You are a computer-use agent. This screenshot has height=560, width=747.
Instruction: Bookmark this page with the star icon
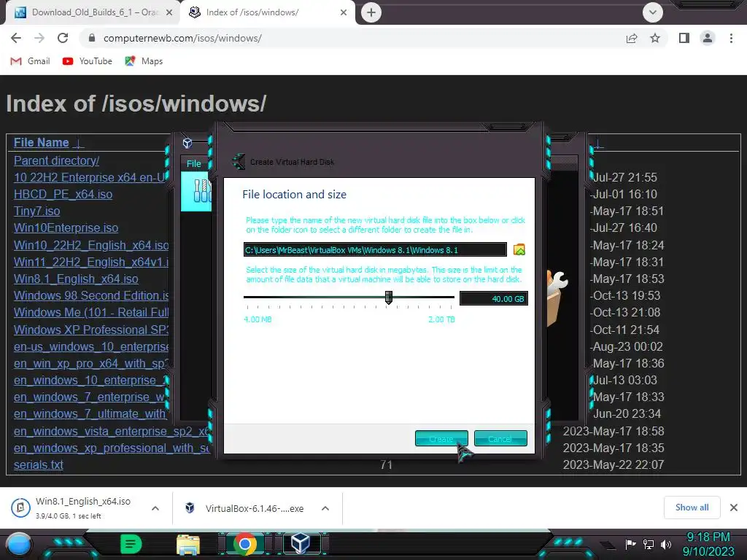coord(655,38)
